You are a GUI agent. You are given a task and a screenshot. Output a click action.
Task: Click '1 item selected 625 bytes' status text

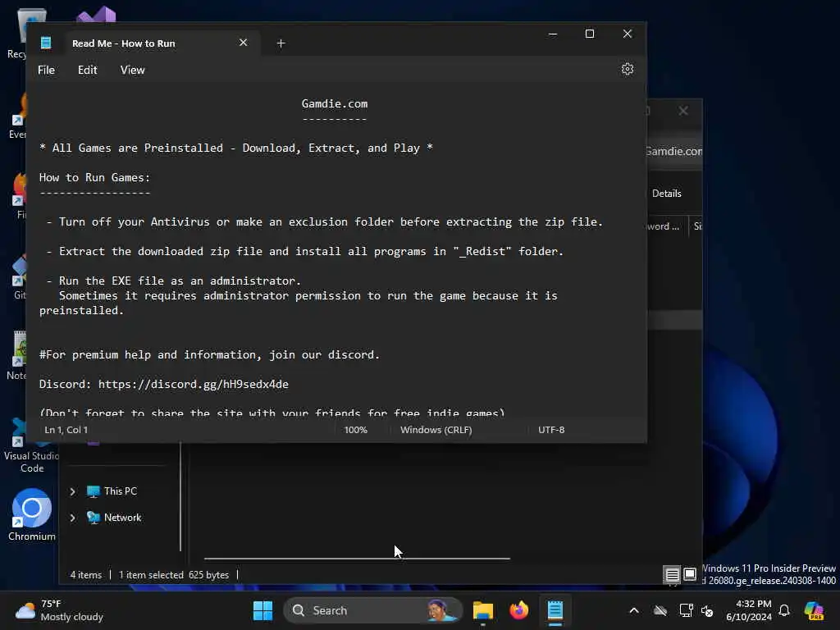point(174,575)
